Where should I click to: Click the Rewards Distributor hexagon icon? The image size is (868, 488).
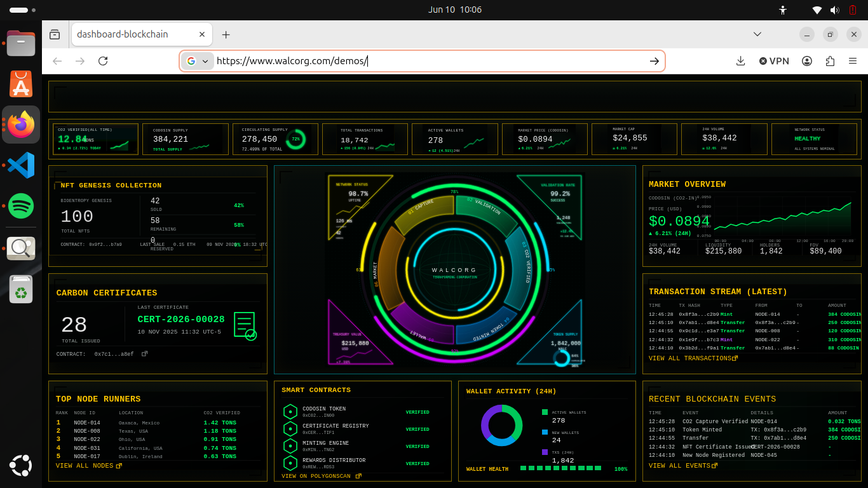290,463
